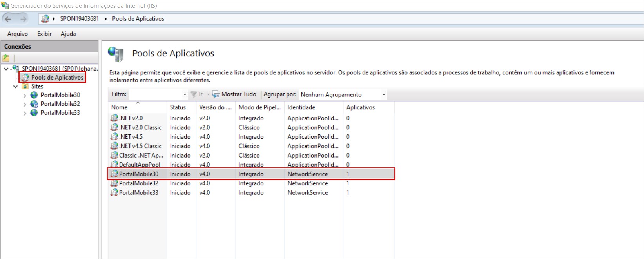Select the .NET v4.5 Classic pool name
The width and height of the screenshot is (644, 259).
point(140,146)
